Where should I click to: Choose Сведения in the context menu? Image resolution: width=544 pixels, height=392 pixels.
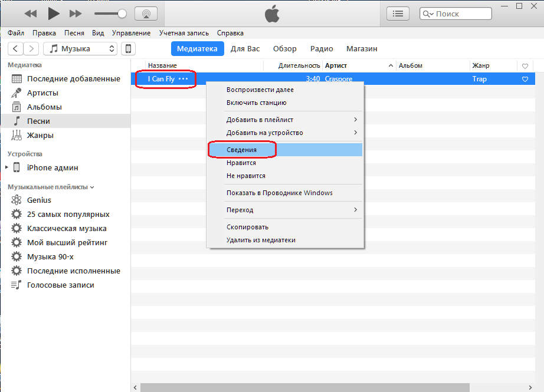284,150
